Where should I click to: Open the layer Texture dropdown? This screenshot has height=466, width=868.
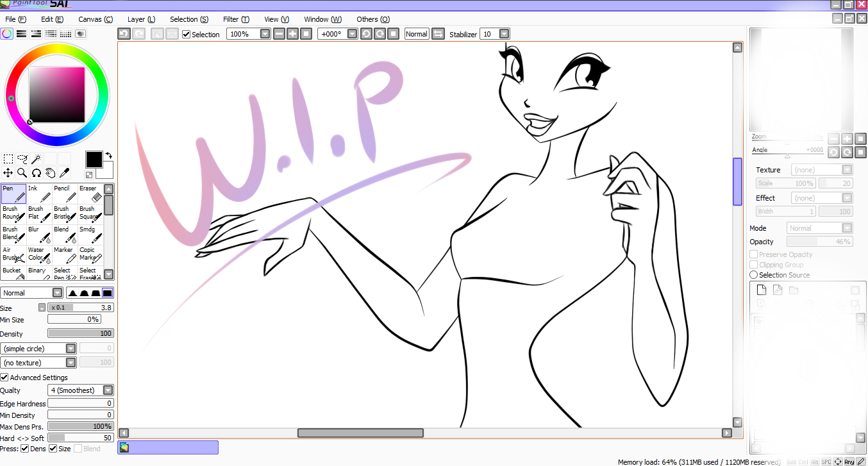click(x=822, y=170)
